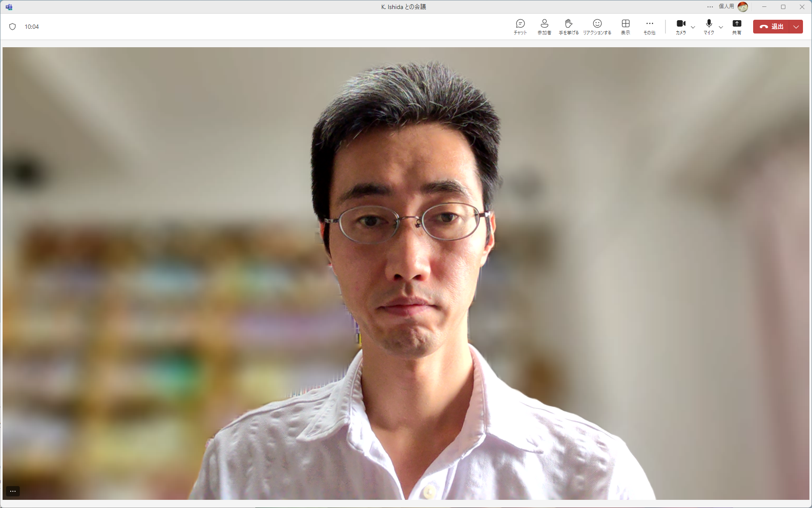This screenshot has width=812, height=508.
Task: Show the 参加者 participants list
Action: tap(544, 26)
